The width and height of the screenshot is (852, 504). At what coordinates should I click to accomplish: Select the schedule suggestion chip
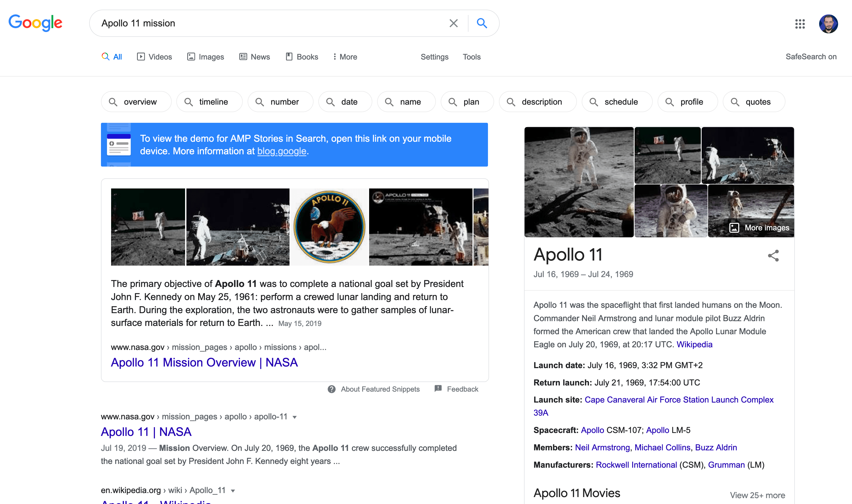[617, 101]
